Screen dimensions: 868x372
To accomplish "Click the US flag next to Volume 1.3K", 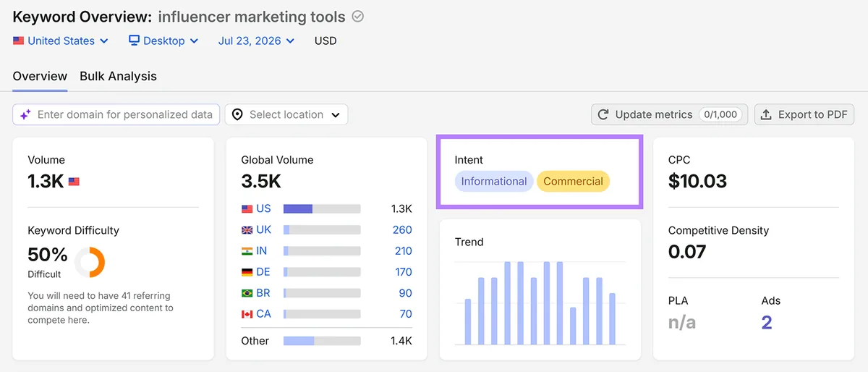I will (74, 182).
